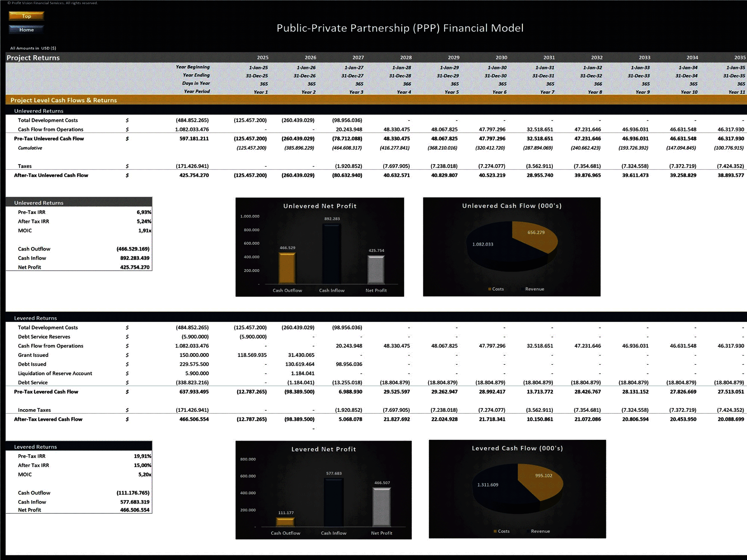Click the year 2025 column header
Screen dimensions: 747x560
coord(261,57)
